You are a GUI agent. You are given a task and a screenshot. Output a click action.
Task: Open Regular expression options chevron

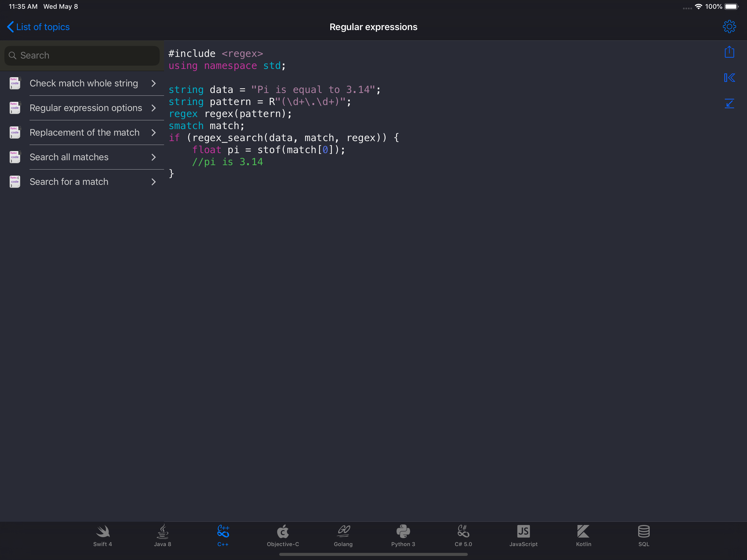point(154,108)
